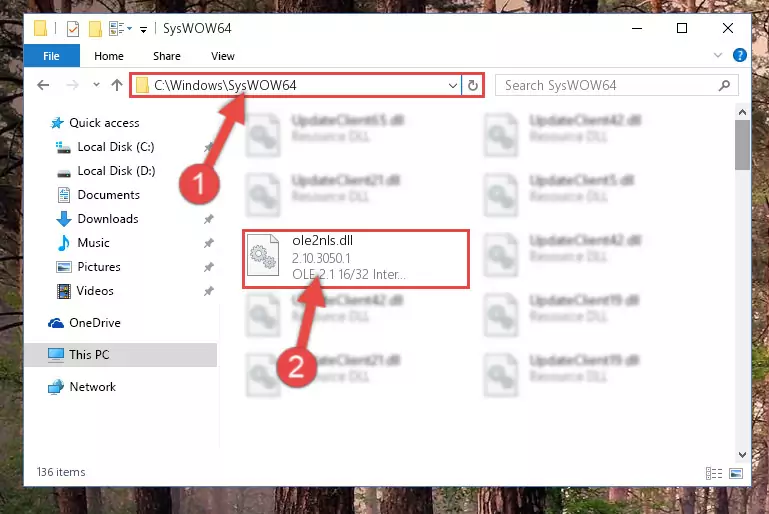The height and width of the screenshot is (514, 769).
Task: Click the OneDrive cloud icon
Action: [56, 323]
